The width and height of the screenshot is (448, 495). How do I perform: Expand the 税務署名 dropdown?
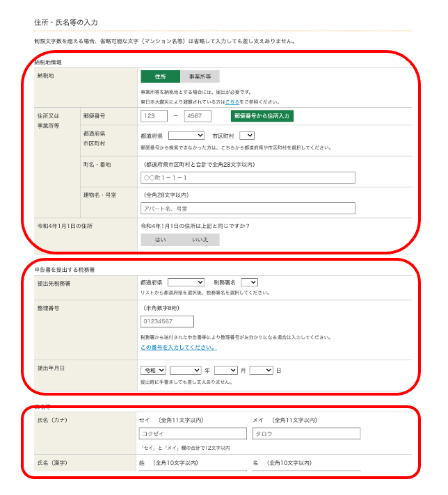[250, 282]
